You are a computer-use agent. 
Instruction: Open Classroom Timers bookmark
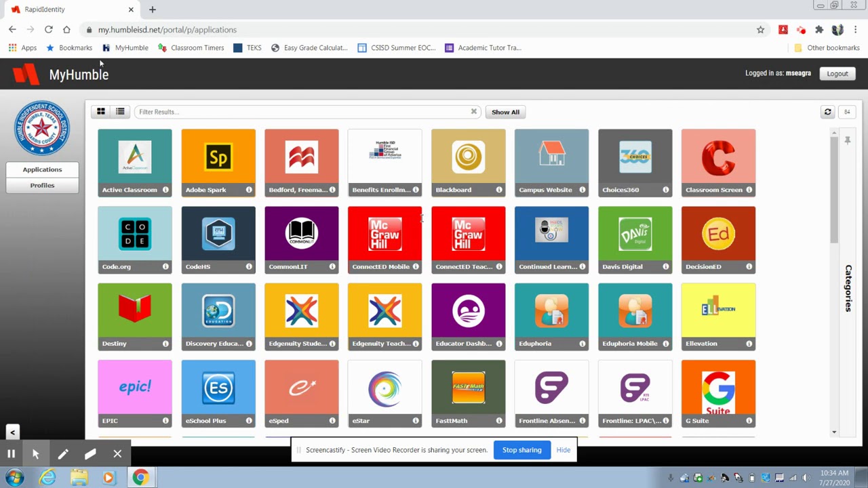click(191, 47)
